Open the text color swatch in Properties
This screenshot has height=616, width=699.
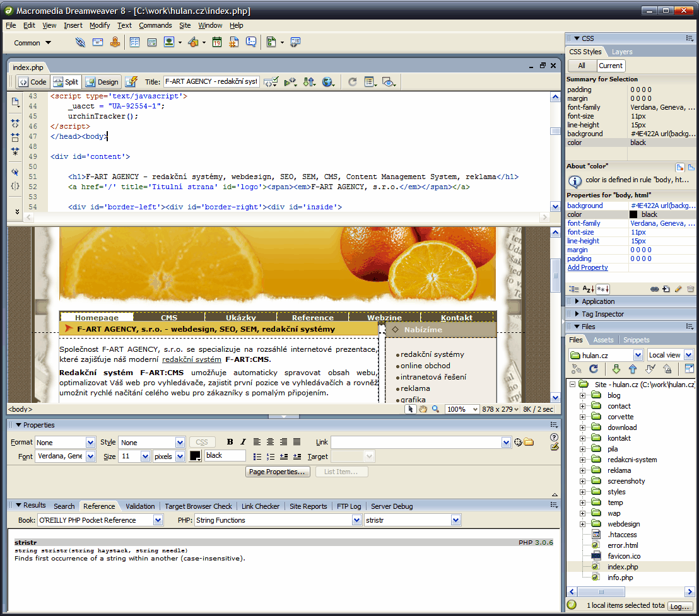tap(195, 456)
